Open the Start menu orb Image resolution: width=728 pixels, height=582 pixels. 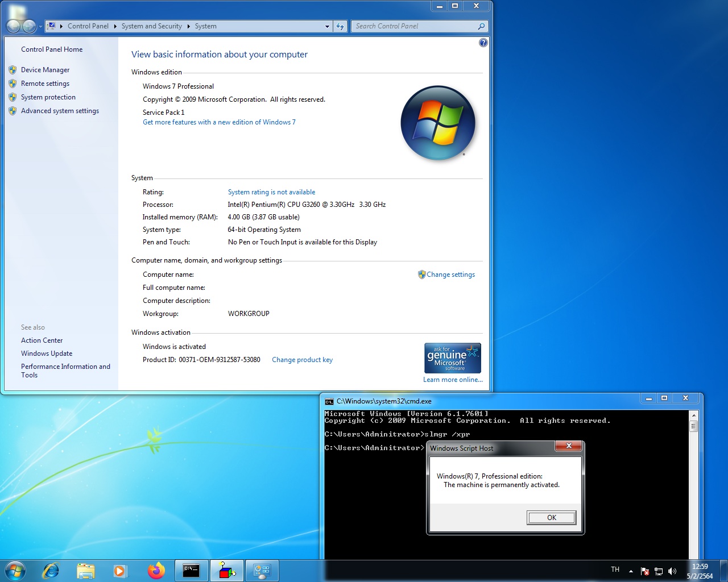(x=15, y=570)
